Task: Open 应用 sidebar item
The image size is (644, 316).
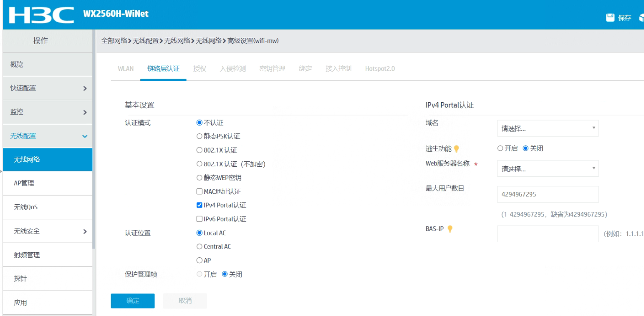Action: [x=47, y=303]
